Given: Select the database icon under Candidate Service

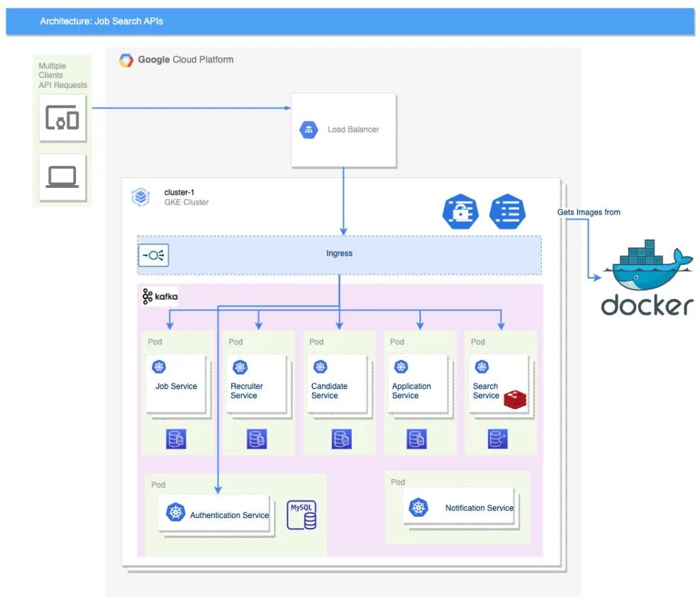Looking at the screenshot, I should pos(341,439).
